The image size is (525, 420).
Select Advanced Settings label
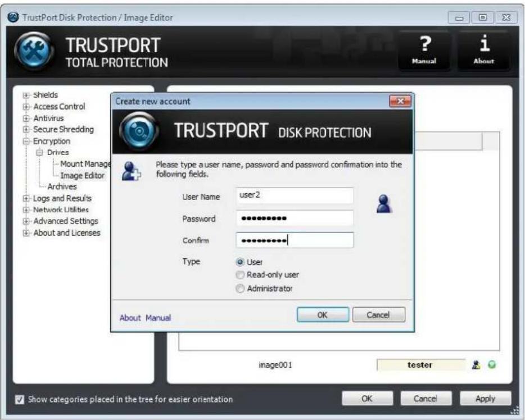coord(66,221)
